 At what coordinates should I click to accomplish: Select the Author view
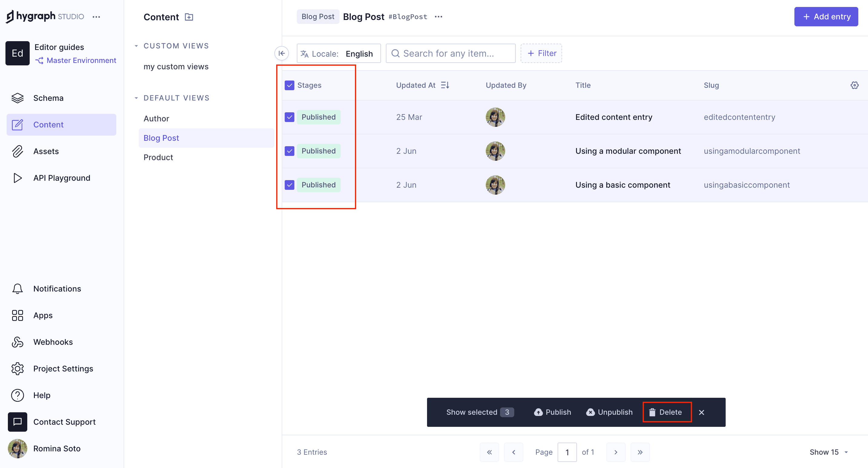click(x=156, y=119)
